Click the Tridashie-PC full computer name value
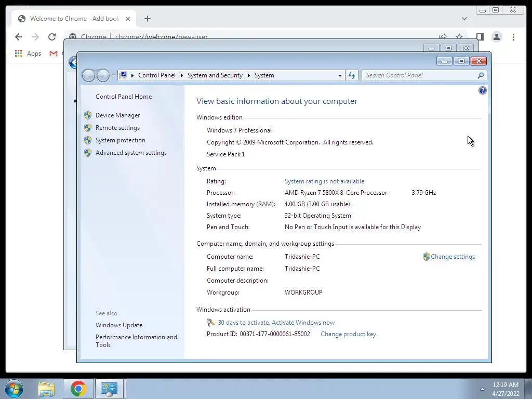Viewport: 532px width, 399px height. click(302, 269)
